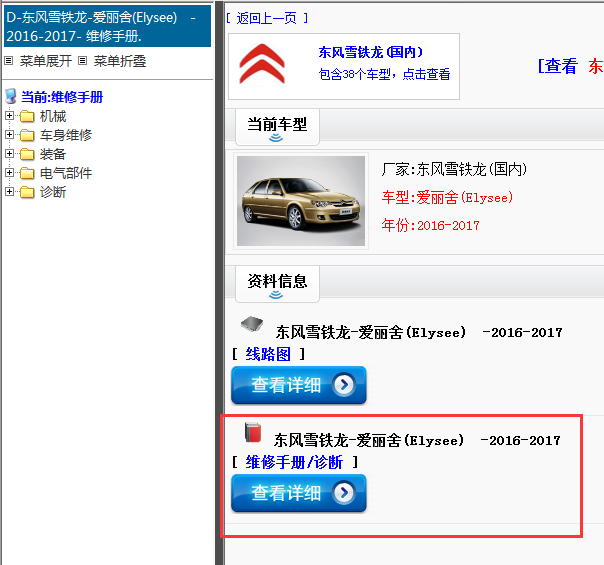Click 查看详细 button under 维修手册/诊断

(299, 493)
